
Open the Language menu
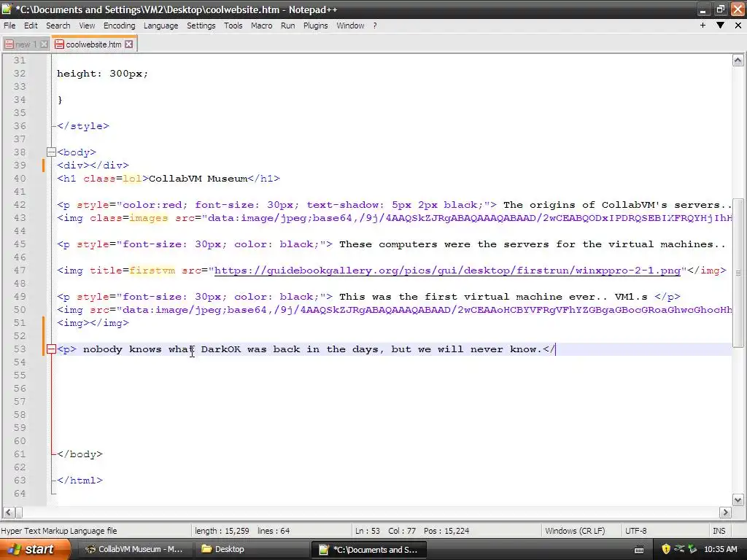(161, 26)
